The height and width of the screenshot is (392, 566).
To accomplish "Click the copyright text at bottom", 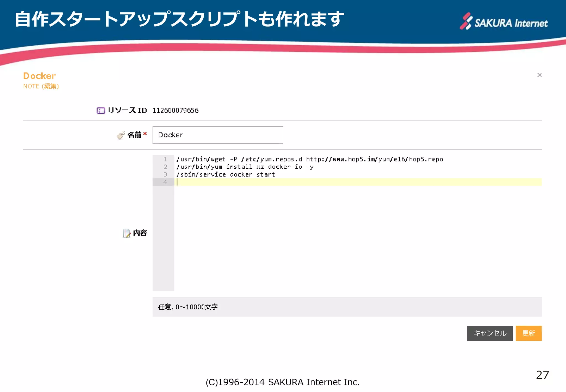I will (x=283, y=382).
